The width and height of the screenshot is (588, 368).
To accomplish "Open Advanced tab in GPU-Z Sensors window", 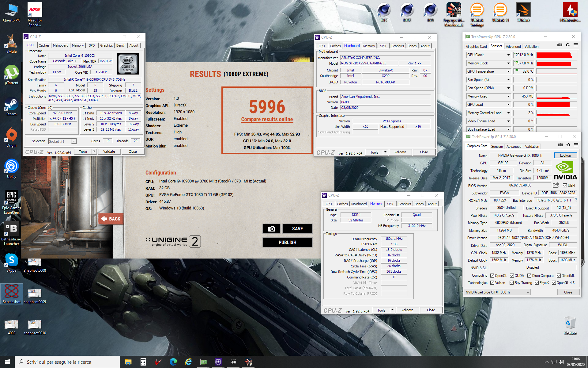I will pyautogui.click(x=513, y=47).
